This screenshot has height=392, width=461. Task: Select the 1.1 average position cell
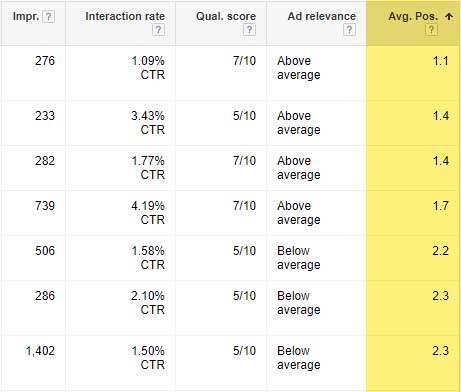point(441,61)
